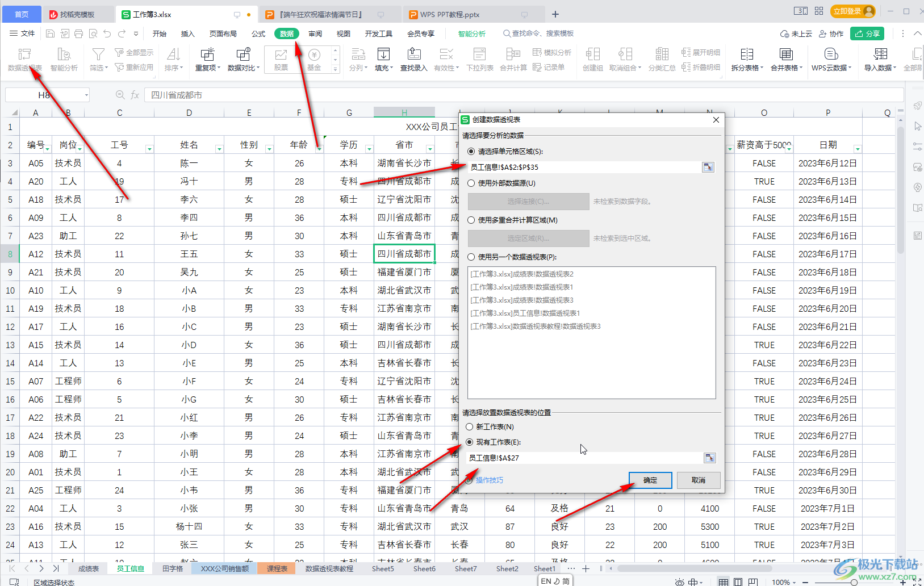This screenshot has width=924, height=586.
Task: Open the filter dropdown on the 学历 header
Action: coord(369,149)
